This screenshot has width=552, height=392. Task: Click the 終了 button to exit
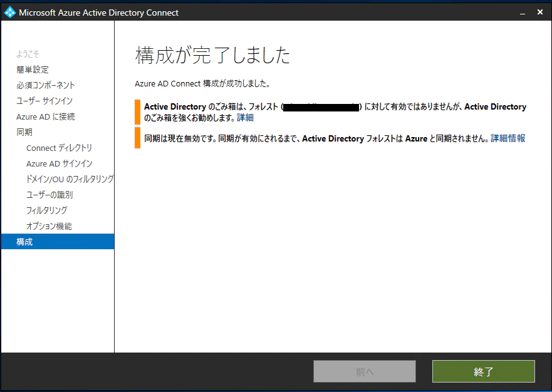pos(483,371)
